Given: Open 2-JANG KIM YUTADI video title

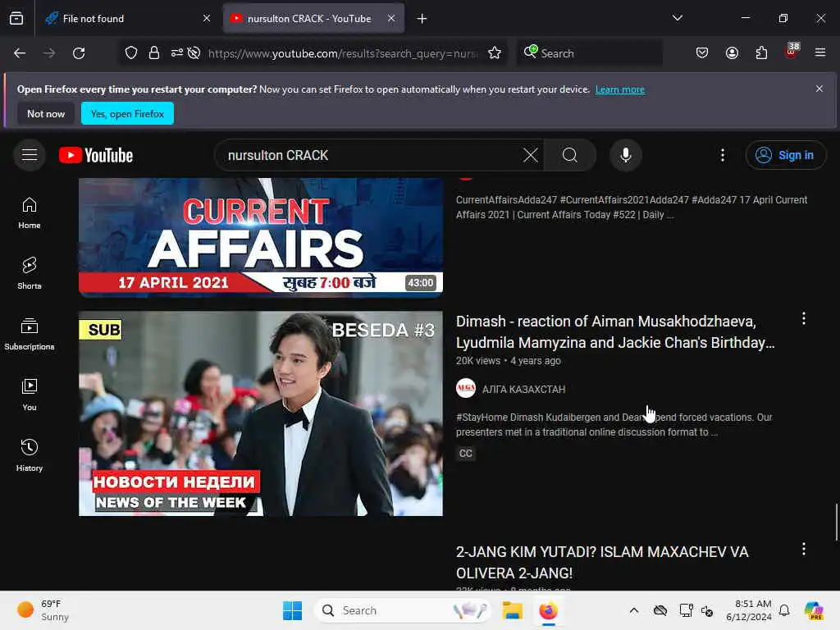Looking at the screenshot, I should [601, 563].
